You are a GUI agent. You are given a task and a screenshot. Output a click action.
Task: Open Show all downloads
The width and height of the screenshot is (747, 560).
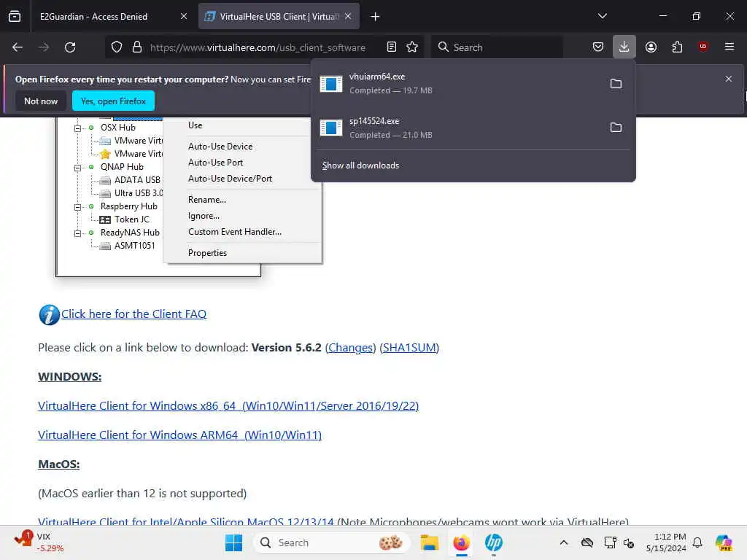[x=360, y=166]
